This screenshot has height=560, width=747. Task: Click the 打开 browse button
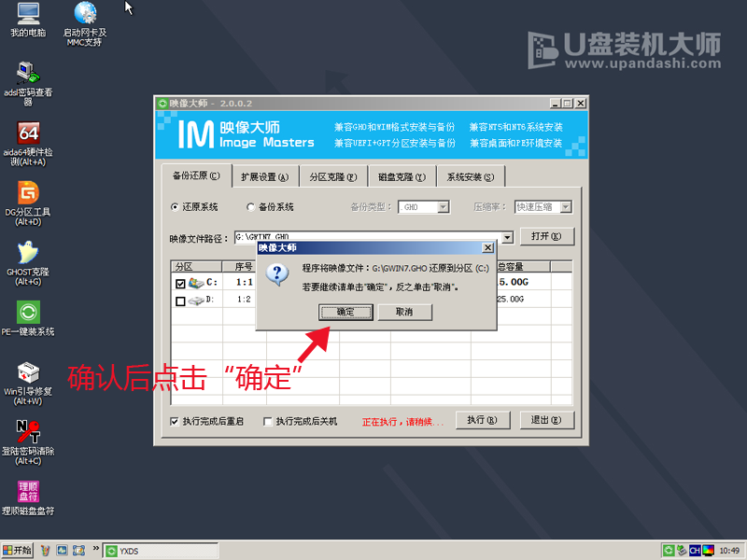546,236
